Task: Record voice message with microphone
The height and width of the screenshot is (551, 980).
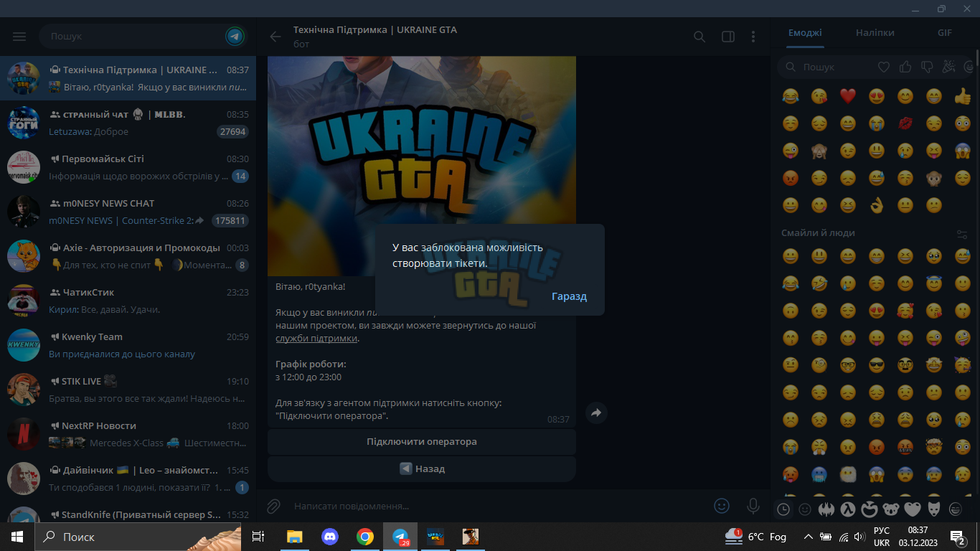Action: tap(753, 506)
